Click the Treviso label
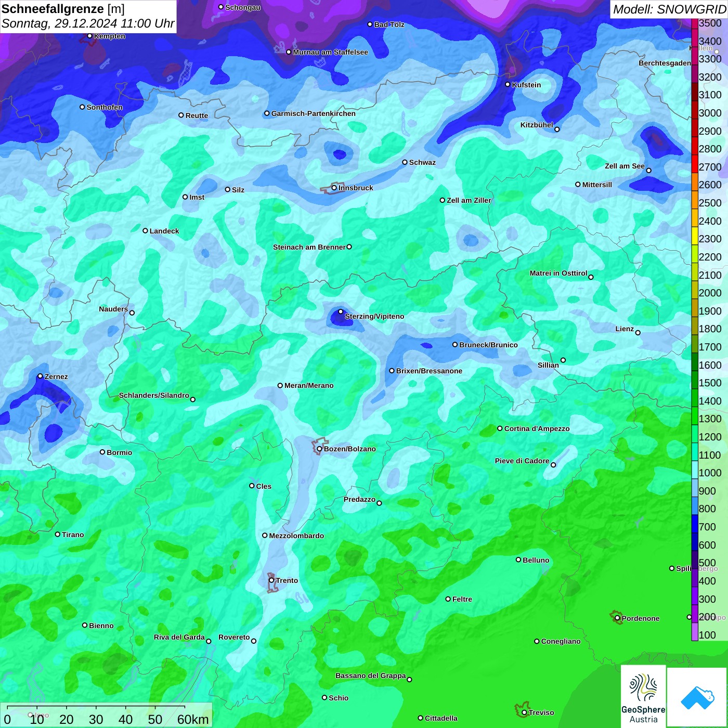728x728 pixels. click(x=541, y=712)
